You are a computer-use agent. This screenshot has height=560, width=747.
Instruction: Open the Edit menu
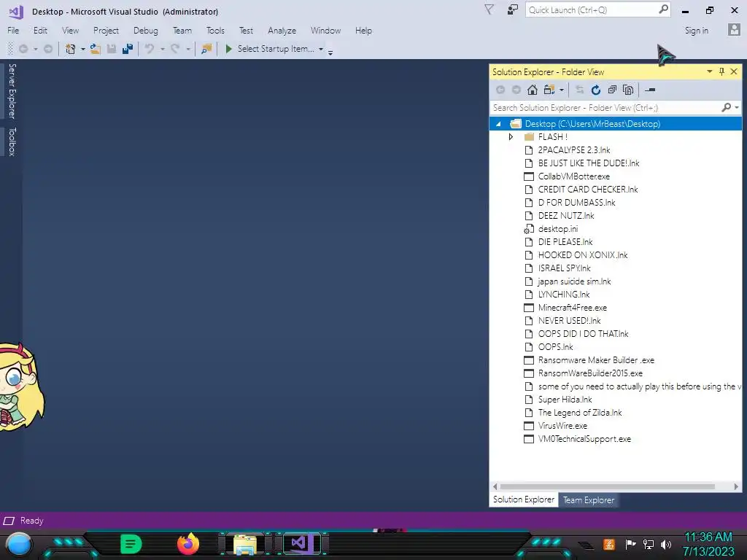tap(40, 31)
